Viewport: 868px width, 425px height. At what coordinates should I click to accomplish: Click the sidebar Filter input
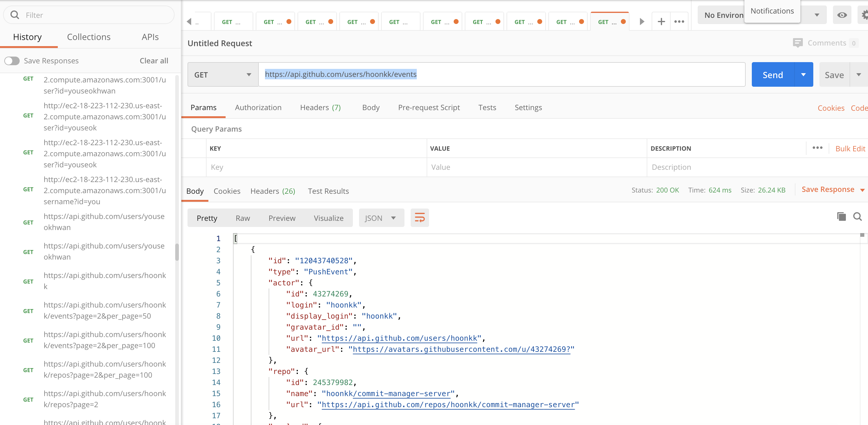[89, 15]
